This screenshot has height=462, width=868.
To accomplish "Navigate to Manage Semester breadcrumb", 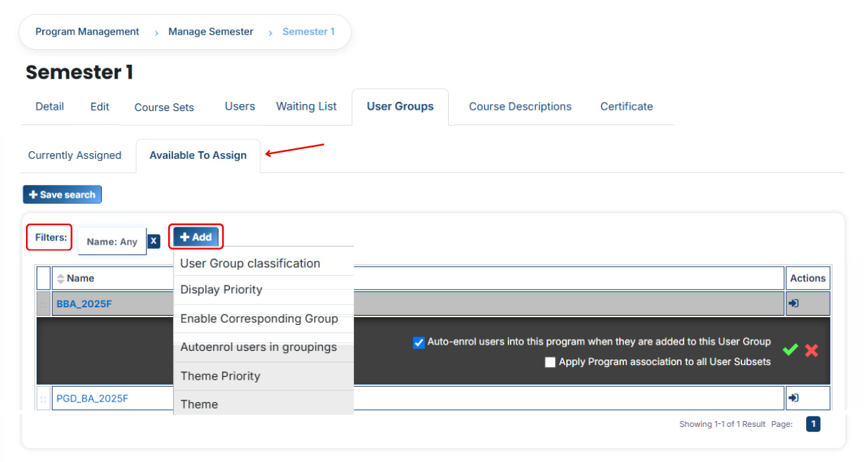I will pyautogui.click(x=211, y=32).
